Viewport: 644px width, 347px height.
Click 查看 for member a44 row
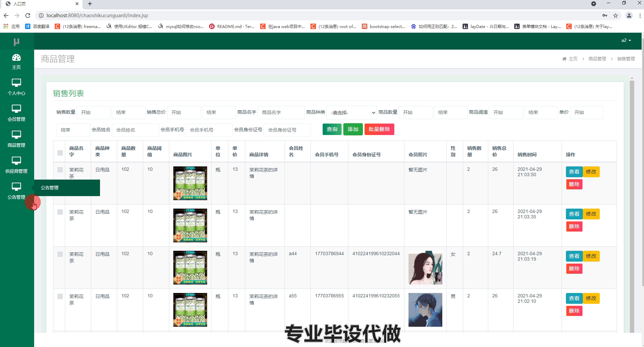pos(574,256)
